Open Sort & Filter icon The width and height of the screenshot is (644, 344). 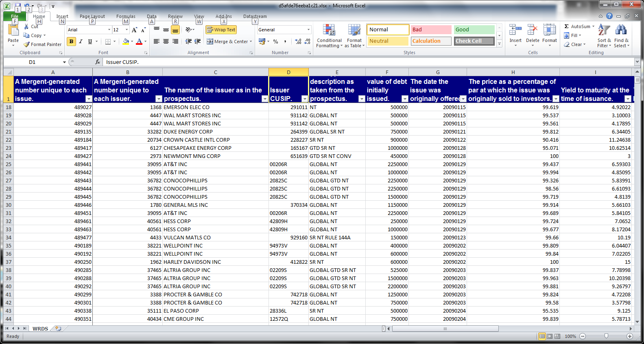(x=604, y=31)
